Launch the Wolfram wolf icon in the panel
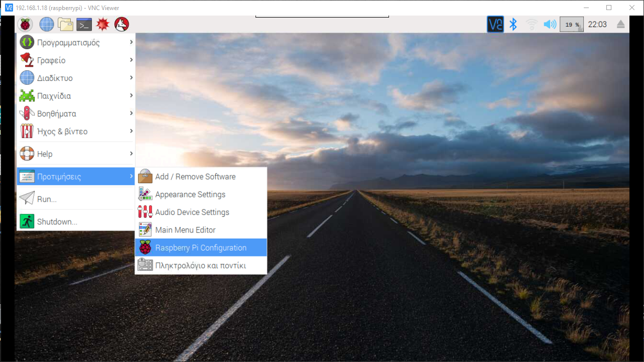 121,24
